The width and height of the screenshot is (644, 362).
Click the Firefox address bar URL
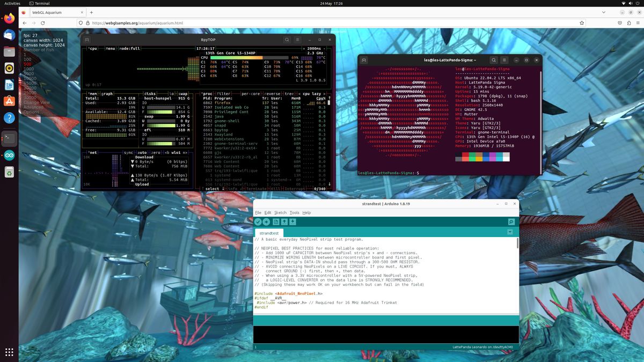click(x=137, y=23)
